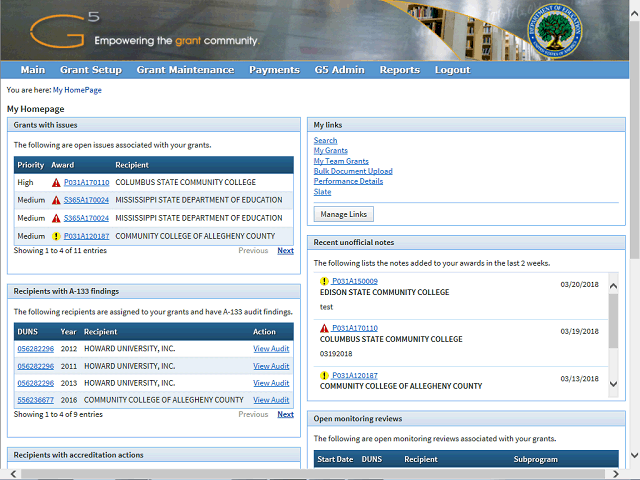
Task: Open the Payments menu
Action: tap(274, 70)
